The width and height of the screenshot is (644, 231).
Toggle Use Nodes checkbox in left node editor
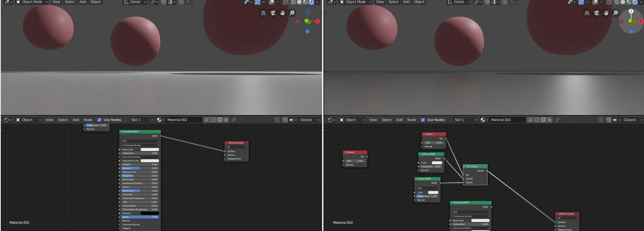pyautogui.click(x=99, y=120)
